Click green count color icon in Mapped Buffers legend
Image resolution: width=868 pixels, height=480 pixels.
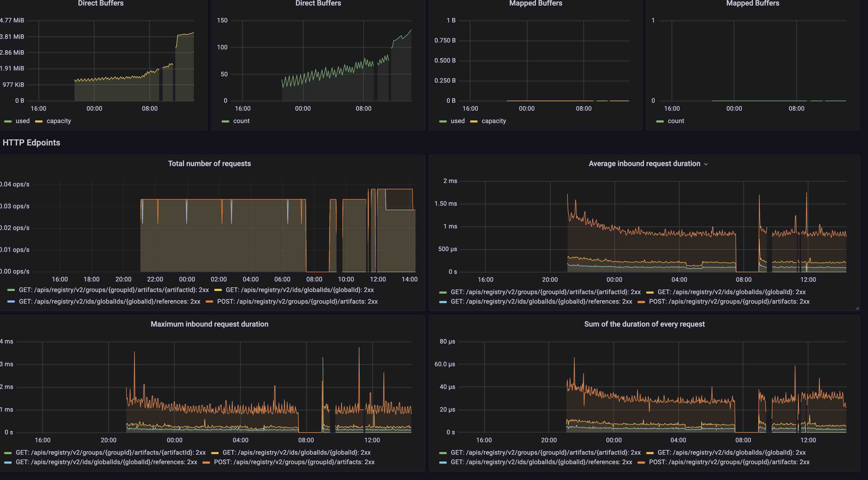coord(660,121)
